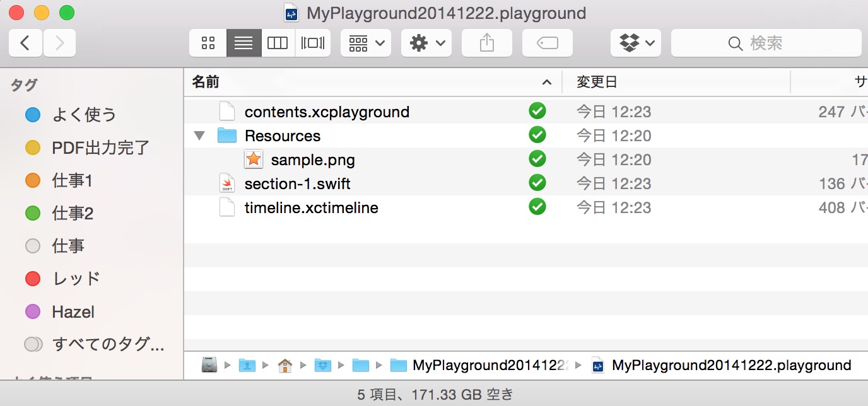The height and width of the screenshot is (406, 868).
Task: Select the よく使う blue tag
Action: point(71,115)
